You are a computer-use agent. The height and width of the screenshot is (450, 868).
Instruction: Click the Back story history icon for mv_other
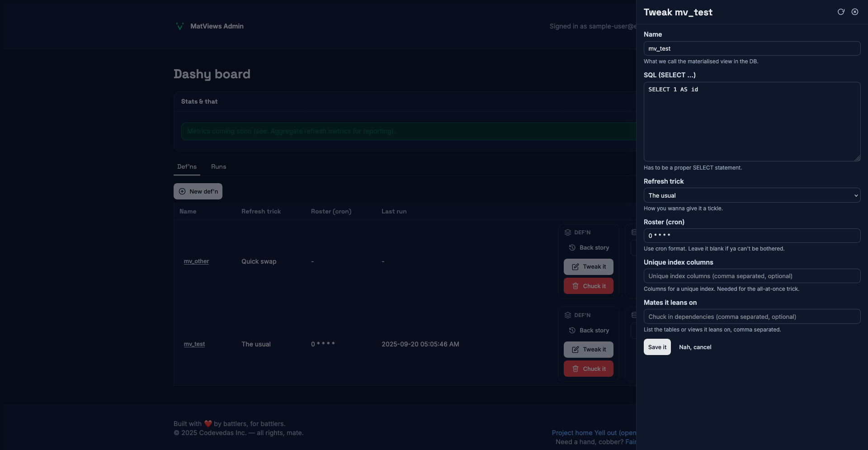click(572, 247)
